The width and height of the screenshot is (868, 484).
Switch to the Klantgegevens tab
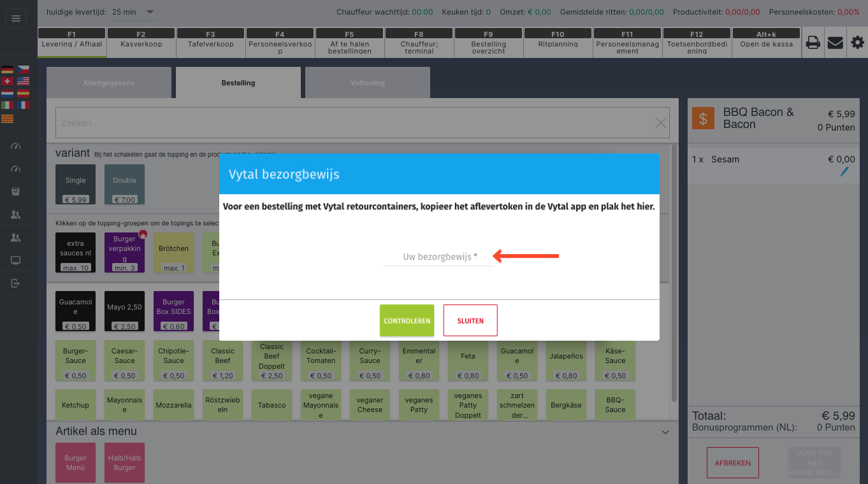click(x=109, y=83)
